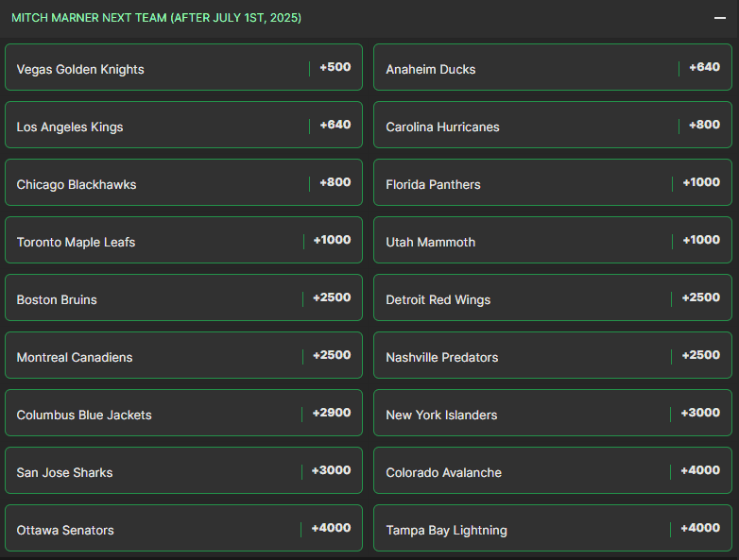Screen dimensions: 739x560
Task: Select Vegas Golden Knights at +500
Action: (183, 68)
